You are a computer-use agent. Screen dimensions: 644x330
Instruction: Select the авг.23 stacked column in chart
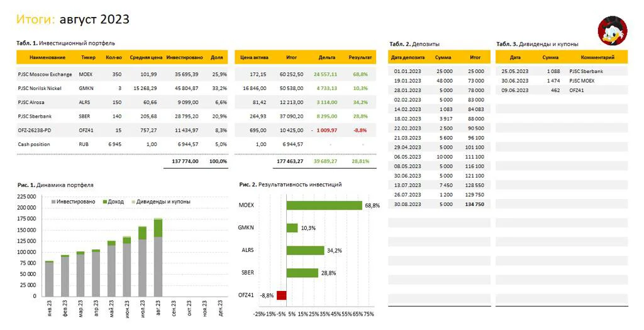click(x=158, y=257)
